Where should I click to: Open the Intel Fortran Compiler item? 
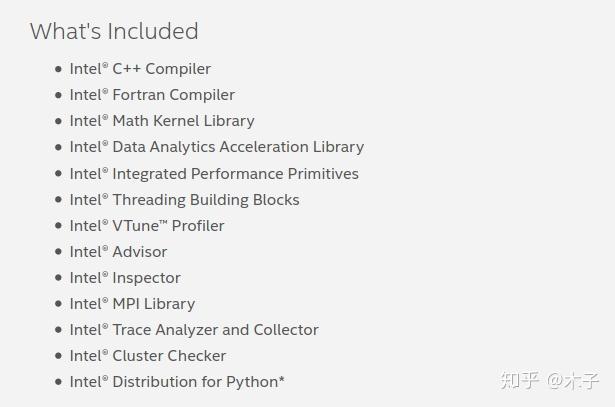(x=152, y=95)
